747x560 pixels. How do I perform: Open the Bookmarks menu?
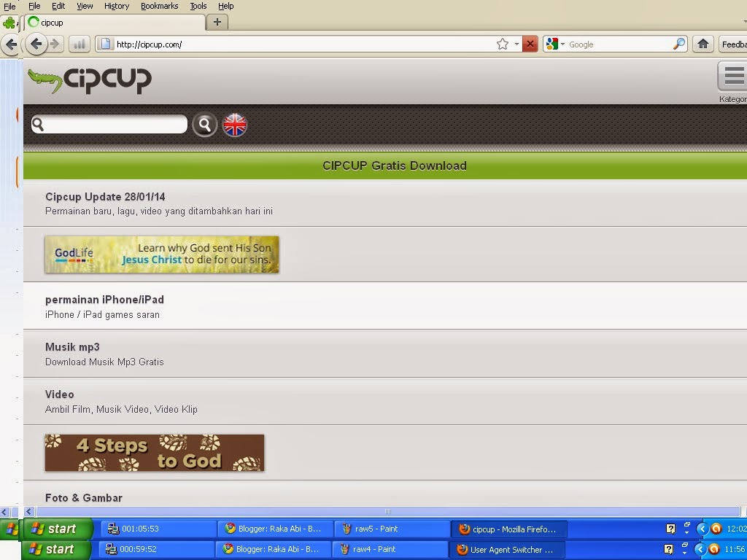tap(160, 6)
